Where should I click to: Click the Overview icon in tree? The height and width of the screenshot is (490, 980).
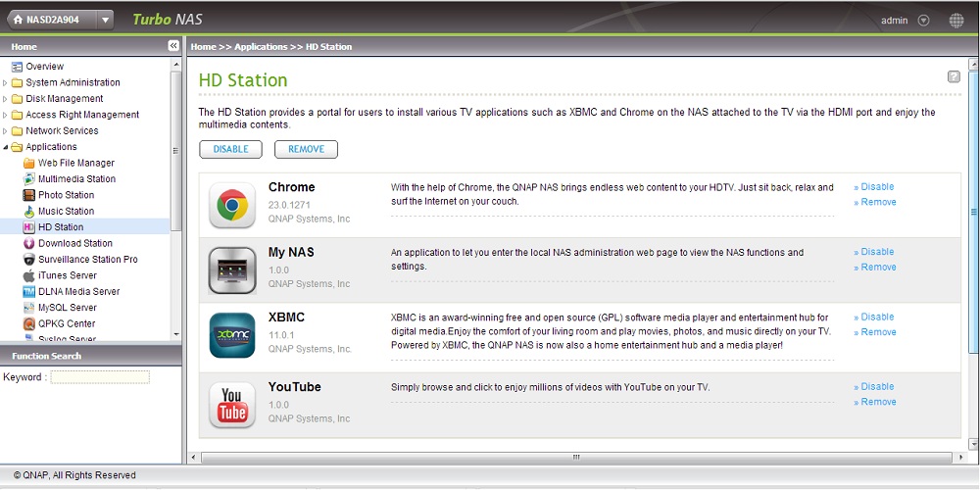pos(17,67)
